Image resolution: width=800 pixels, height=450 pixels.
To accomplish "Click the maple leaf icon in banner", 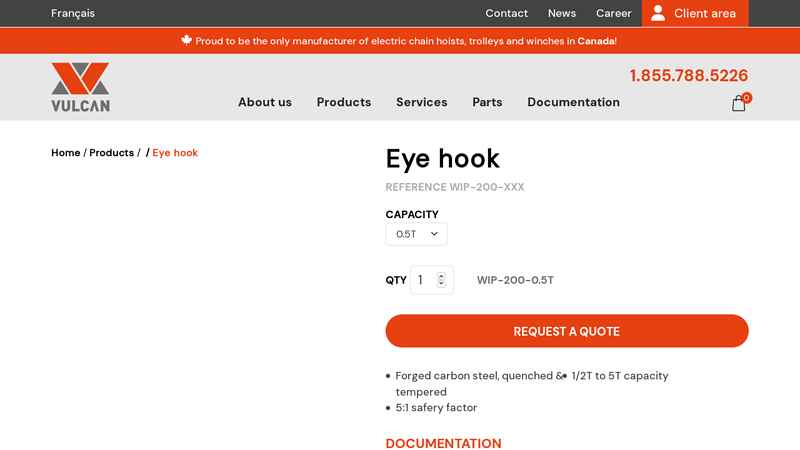I will (186, 40).
